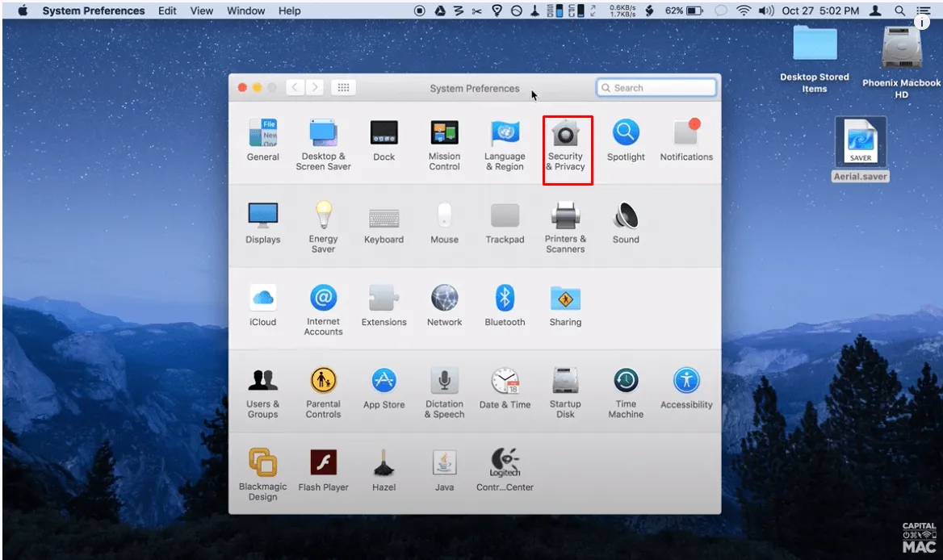Open the Mouse preference pane
Screen dimensions: 943x560
pyautogui.click(x=444, y=223)
